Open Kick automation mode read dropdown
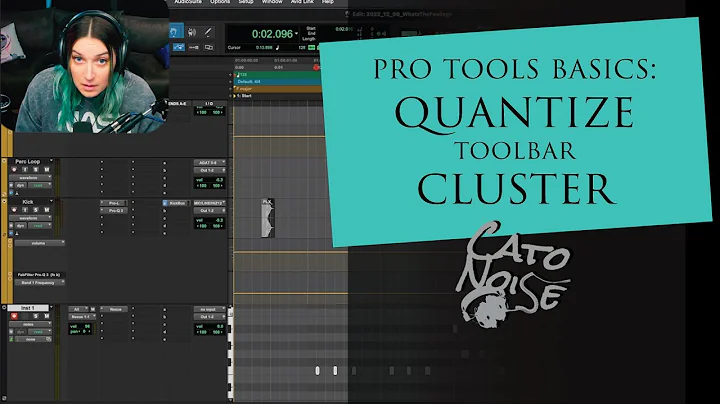720x404 pixels. pyautogui.click(x=40, y=225)
